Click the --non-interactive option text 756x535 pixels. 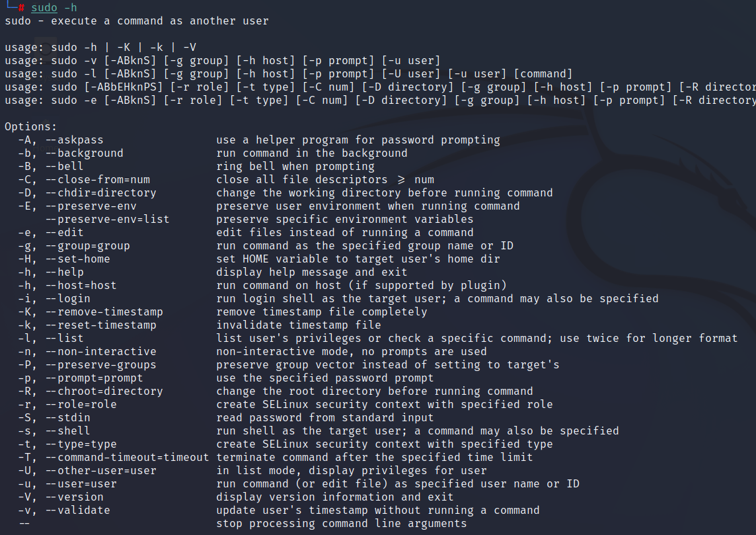tap(100, 352)
